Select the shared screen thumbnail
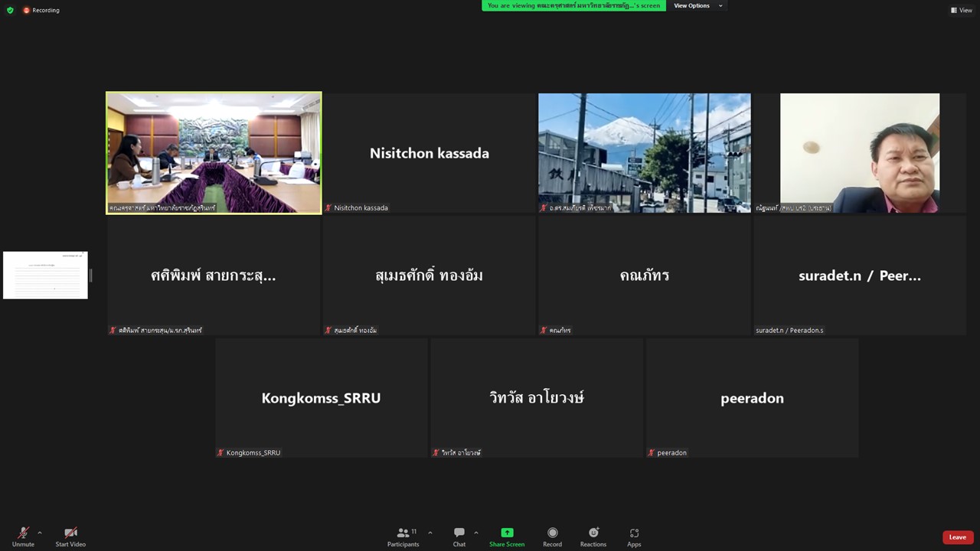 coord(45,275)
